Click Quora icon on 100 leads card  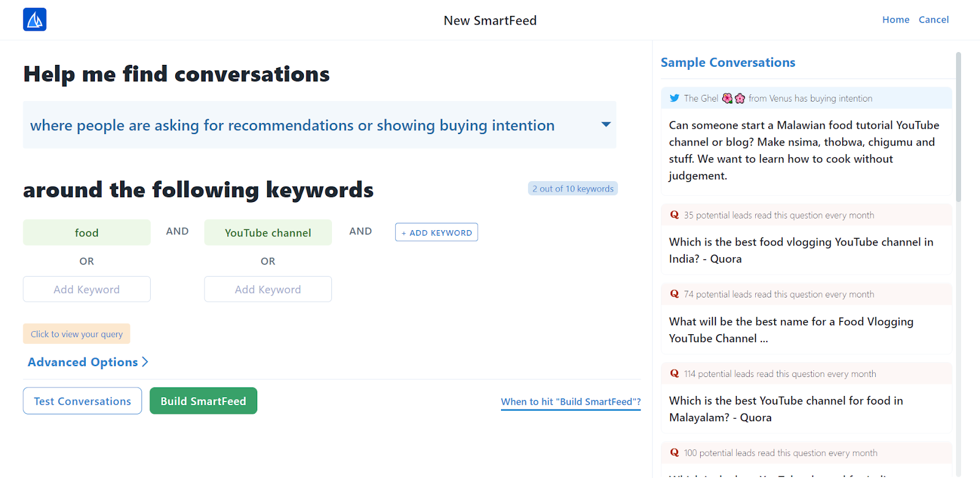point(674,452)
